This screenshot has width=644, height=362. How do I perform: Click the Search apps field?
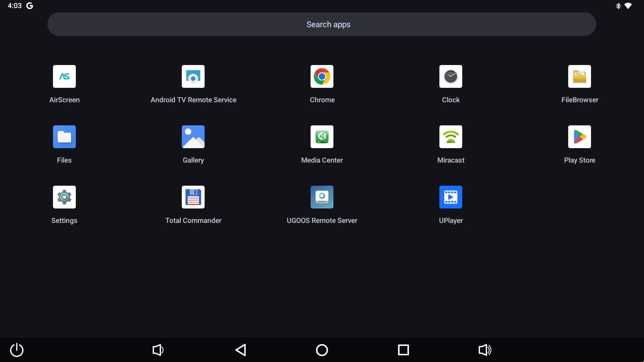321,24
